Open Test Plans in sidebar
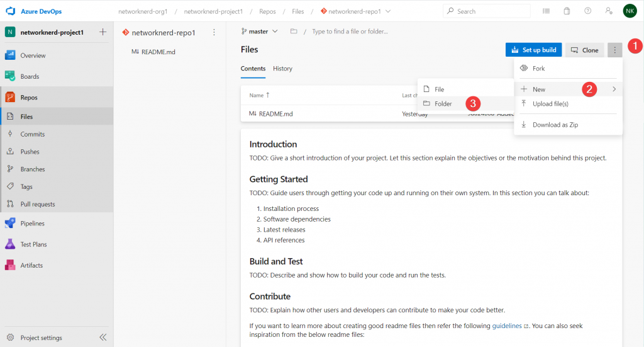Screen dimensions: 644x347 [x=57, y=244]
